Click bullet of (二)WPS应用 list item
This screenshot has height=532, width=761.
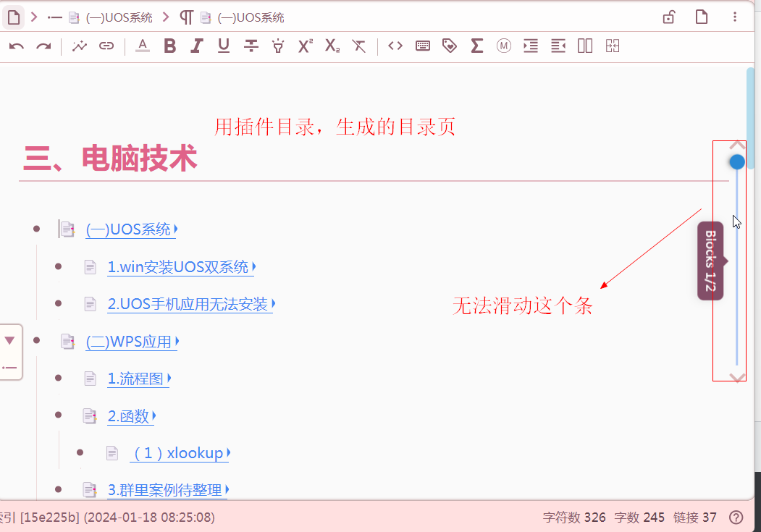click(36, 341)
